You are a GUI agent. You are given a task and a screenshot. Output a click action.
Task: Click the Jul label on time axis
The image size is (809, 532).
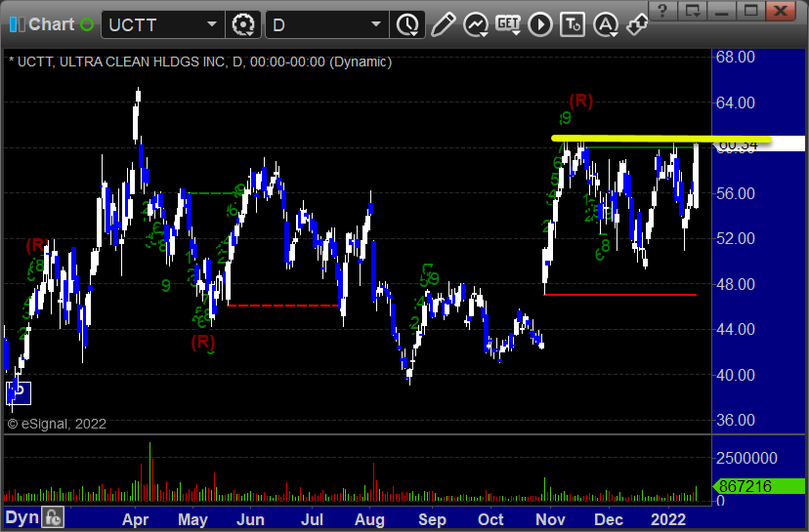coord(312,519)
